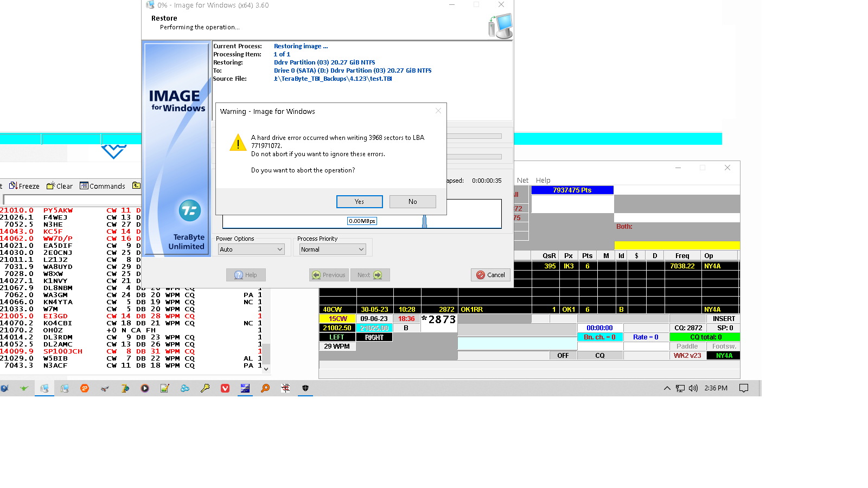Image resolution: width=868 pixels, height=488 pixels.
Task: Click the RIGHT radio indicator
Action: coord(374,337)
